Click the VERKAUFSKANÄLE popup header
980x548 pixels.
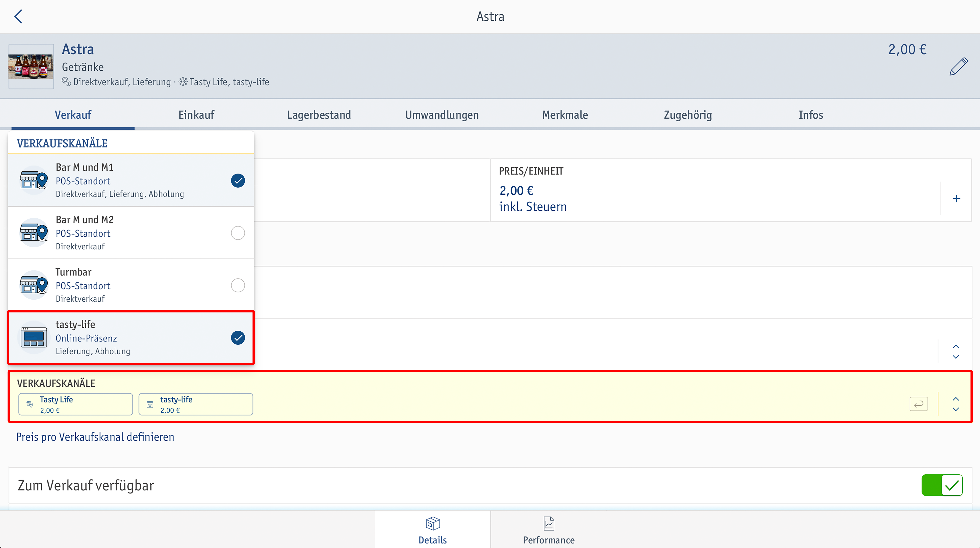pyautogui.click(x=62, y=143)
